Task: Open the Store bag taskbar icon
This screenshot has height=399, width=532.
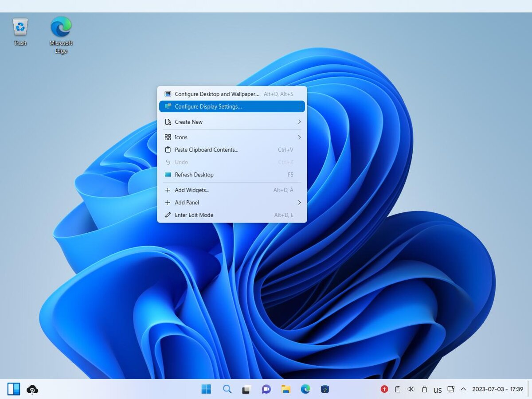Action: click(325, 389)
